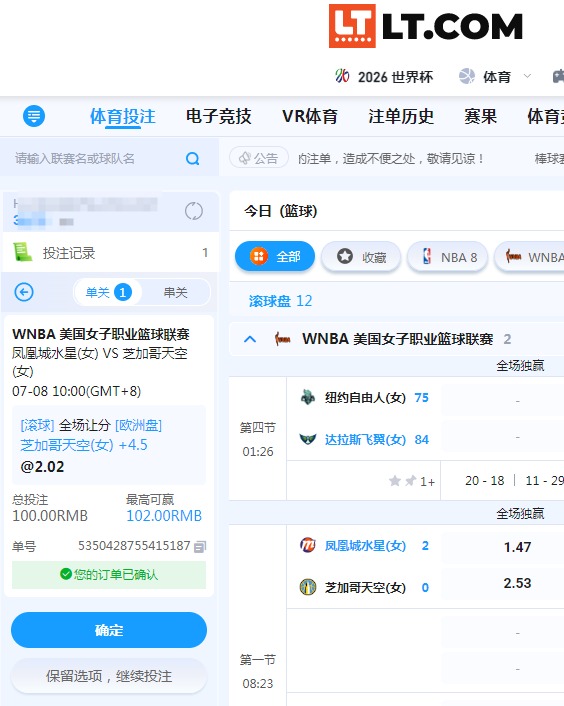564x706 pixels.
Task: Click Chicago Sky team logo
Action: tap(308, 587)
